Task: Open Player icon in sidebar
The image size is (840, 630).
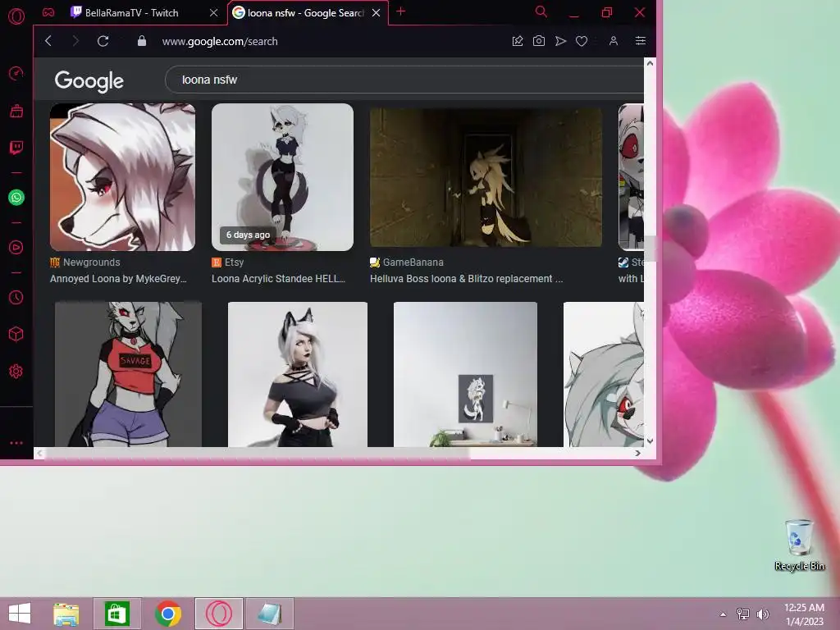Action: click(x=16, y=247)
